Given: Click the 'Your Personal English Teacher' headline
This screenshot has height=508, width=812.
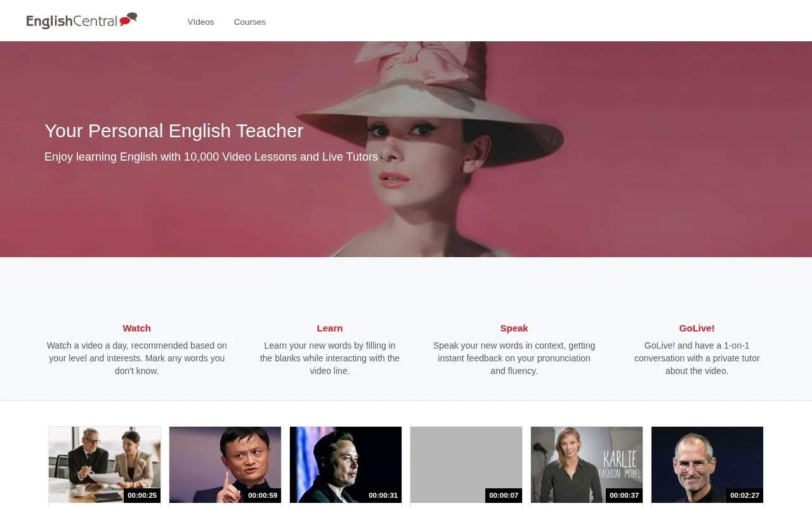Looking at the screenshot, I should (174, 131).
